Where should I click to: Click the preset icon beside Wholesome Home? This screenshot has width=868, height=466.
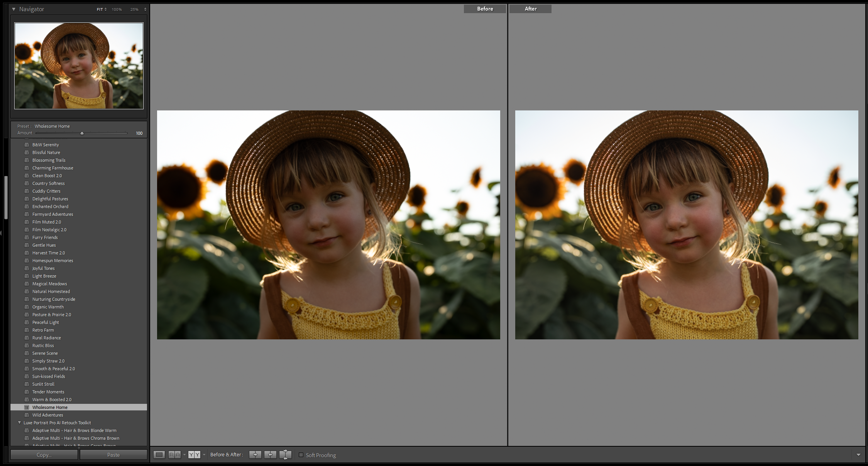point(27,407)
